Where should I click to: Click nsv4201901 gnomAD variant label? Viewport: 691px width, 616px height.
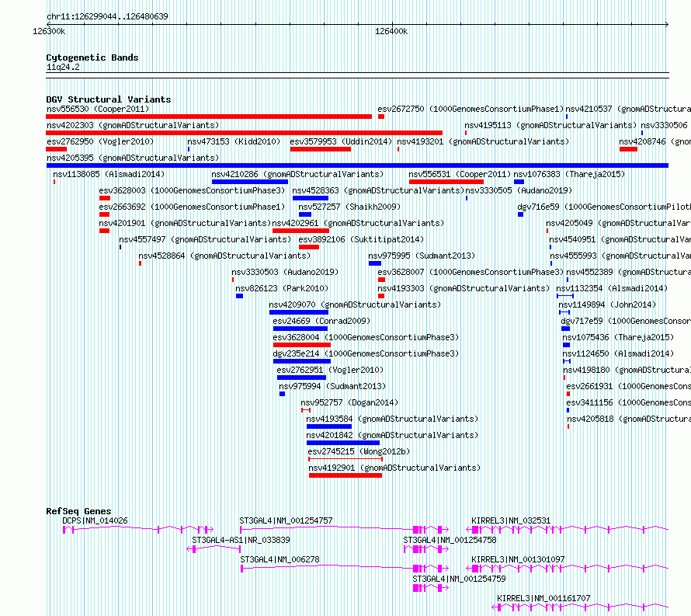coord(185,223)
